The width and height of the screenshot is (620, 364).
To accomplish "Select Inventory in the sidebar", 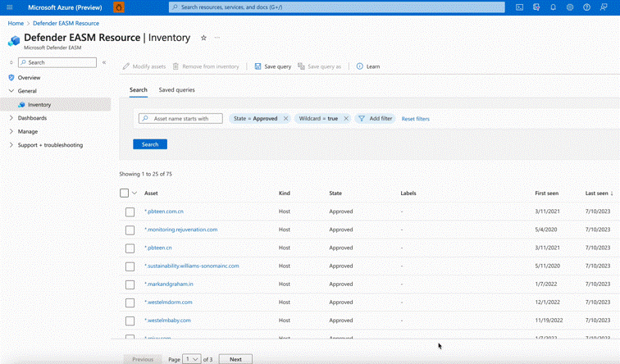I will coord(39,105).
